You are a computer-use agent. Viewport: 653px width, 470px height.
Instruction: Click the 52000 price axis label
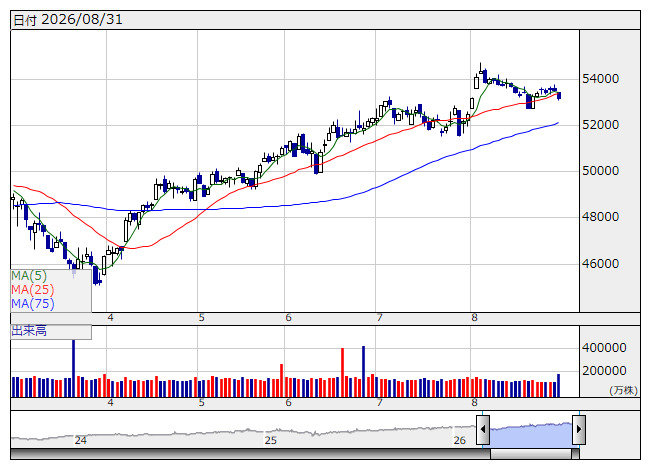point(601,125)
